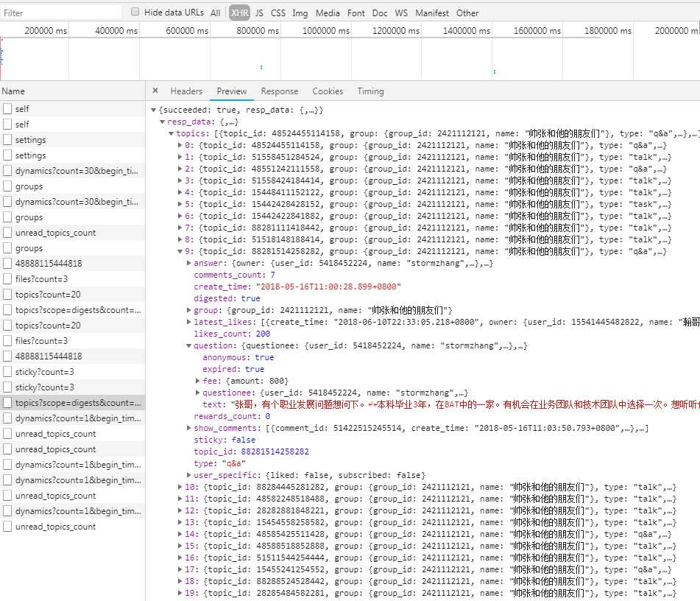Expand the user_specific object
The image size is (700, 601).
pos(189,475)
